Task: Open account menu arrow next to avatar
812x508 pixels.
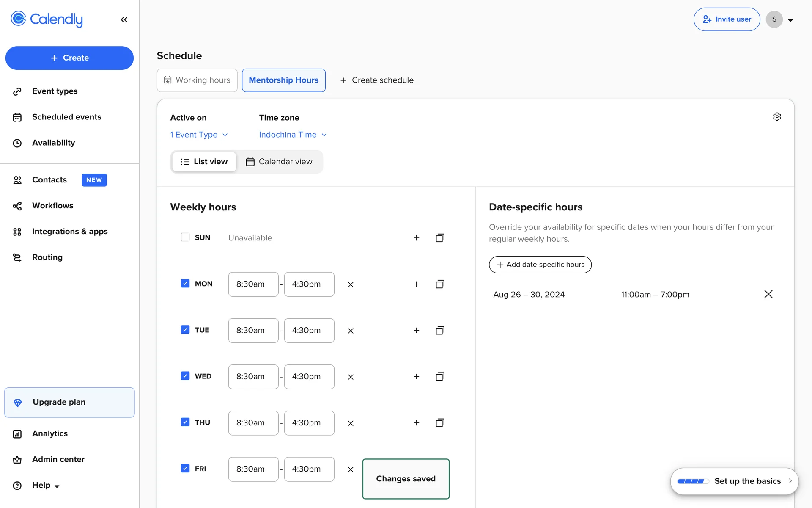Action: (790, 20)
